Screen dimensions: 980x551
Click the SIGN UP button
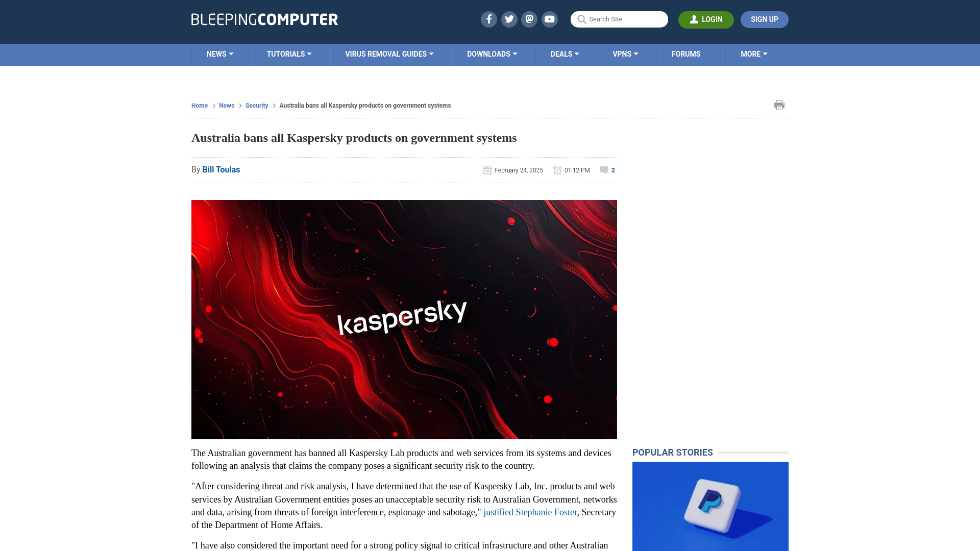tap(765, 19)
